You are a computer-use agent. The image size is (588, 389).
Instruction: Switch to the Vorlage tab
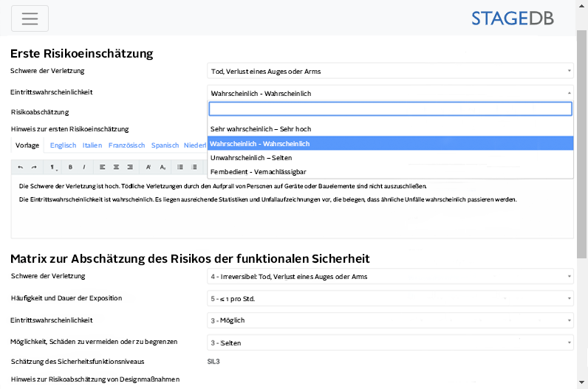[x=27, y=145]
